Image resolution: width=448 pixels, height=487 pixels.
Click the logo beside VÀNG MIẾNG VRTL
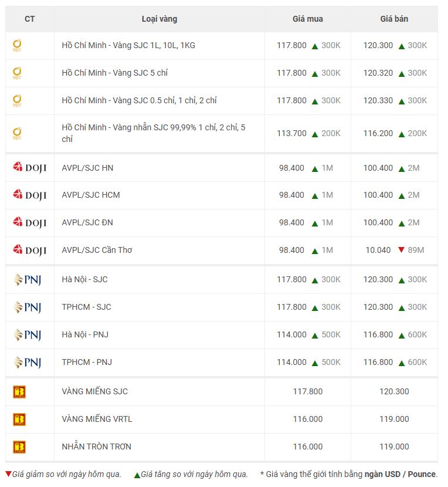pyautogui.click(x=19, y=420)
